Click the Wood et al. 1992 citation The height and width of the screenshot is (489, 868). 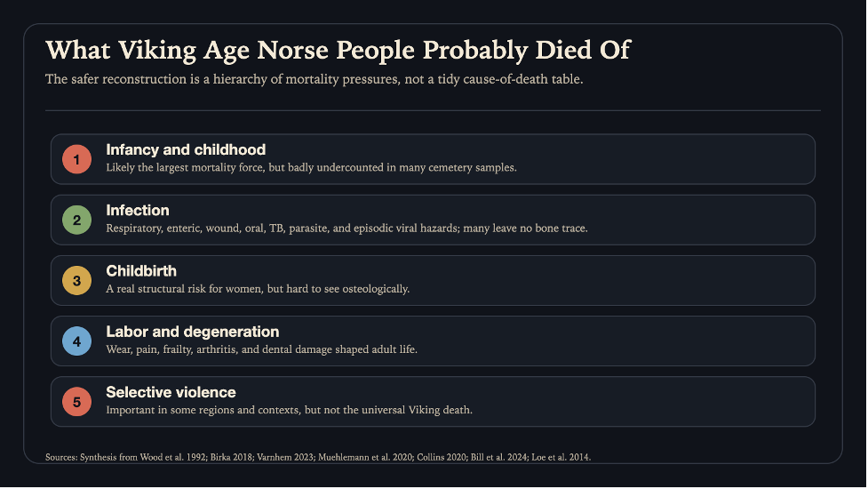[172, 457]
